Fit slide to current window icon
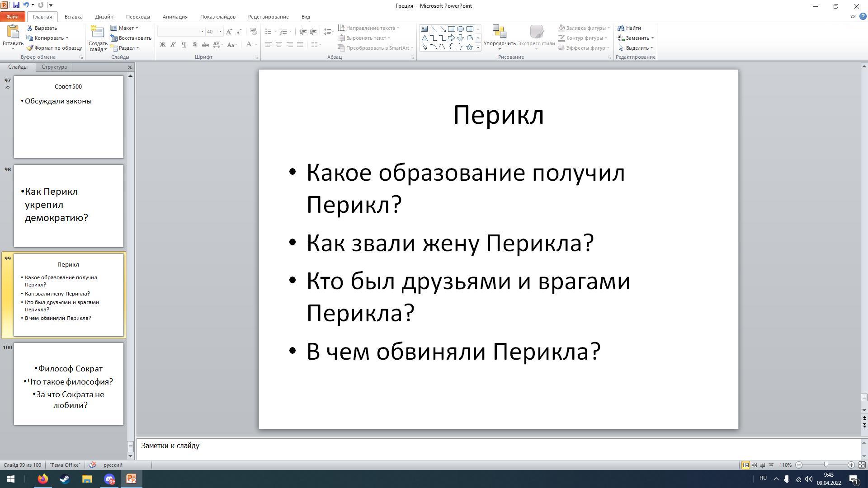 point(862,465)
